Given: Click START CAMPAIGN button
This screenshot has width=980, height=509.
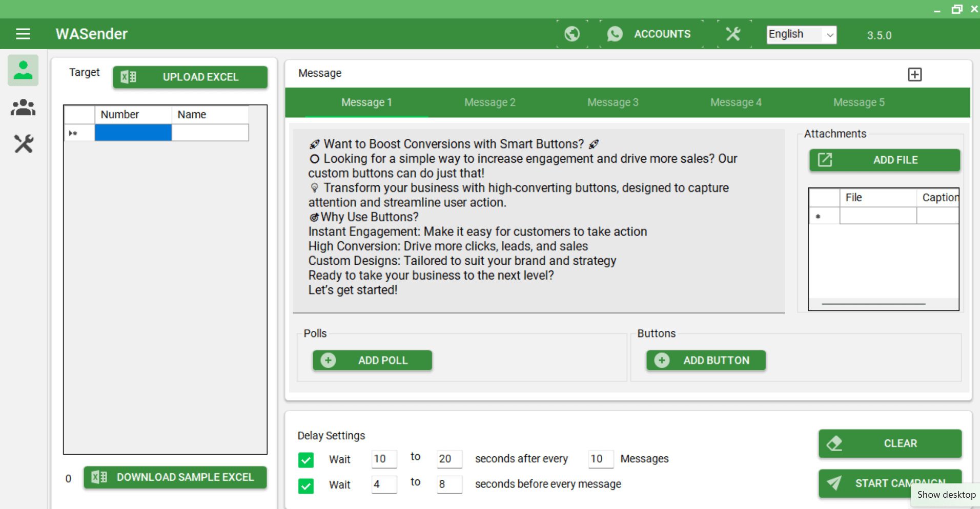Looking at the screenshot, I should [x=890, y=483].
